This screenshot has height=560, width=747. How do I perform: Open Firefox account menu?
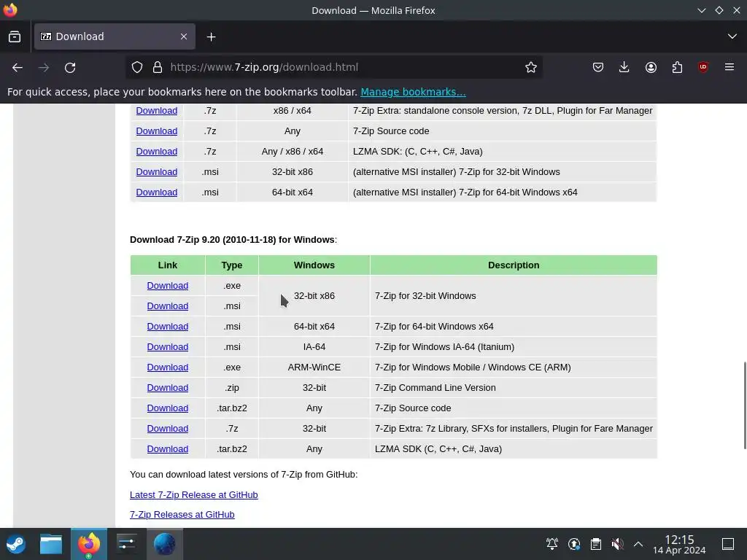click(x=651, y=68)
